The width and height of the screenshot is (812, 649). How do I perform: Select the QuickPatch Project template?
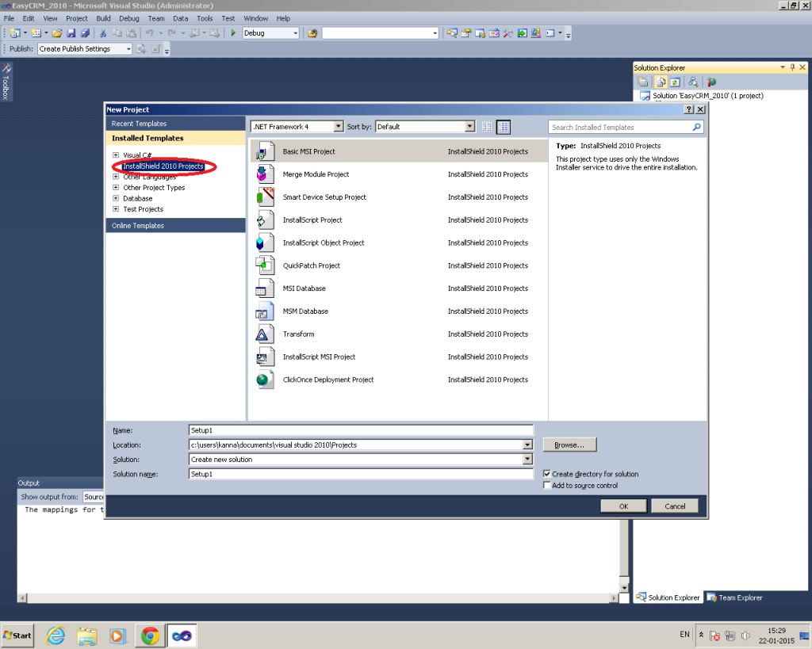[x=399, y=265]
